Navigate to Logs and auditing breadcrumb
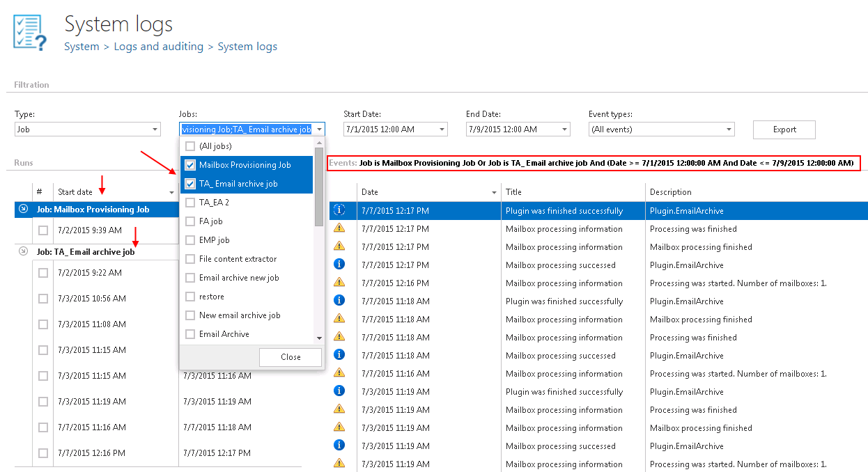 pyautogui.click(x=158, y=47)
